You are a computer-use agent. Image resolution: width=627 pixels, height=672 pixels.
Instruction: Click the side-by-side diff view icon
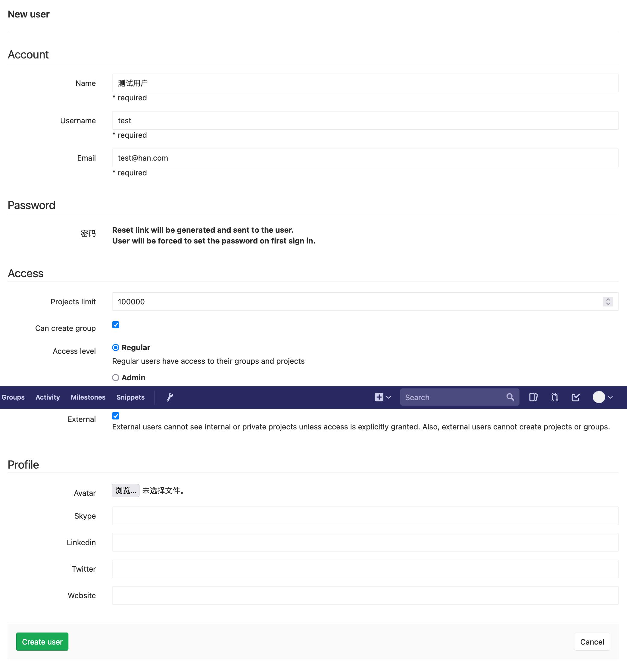tap(533, 397)
